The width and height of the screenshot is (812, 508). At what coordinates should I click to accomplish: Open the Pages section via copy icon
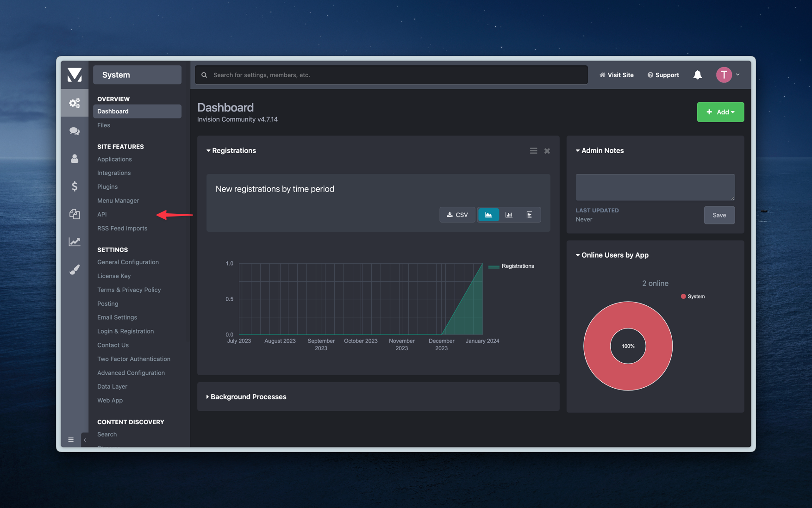coord(74,214)
